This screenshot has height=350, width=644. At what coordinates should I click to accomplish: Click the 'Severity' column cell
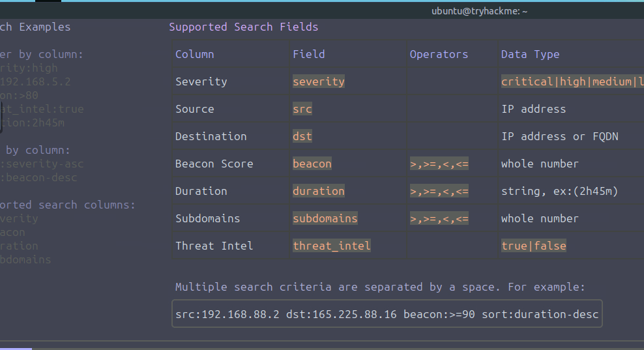[201, 81]
